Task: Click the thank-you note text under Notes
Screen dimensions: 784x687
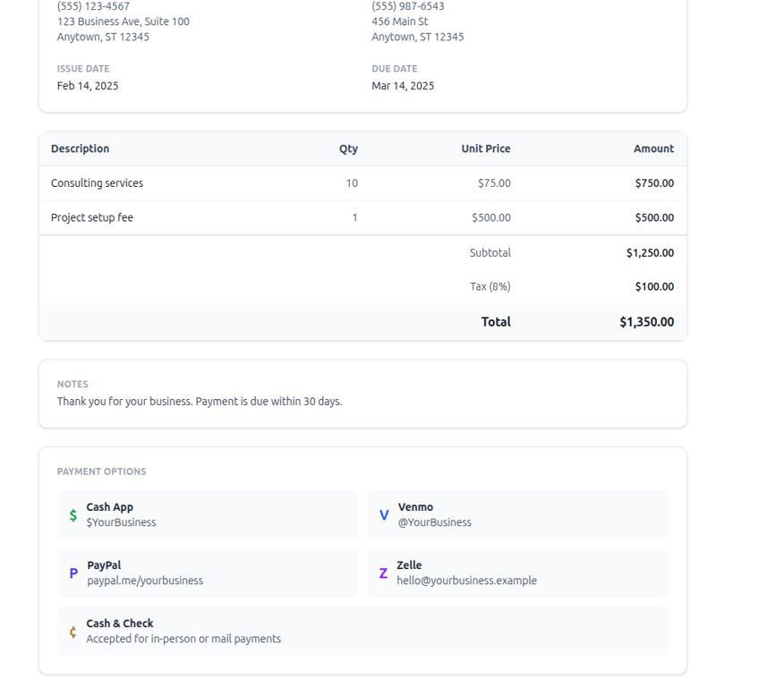Action: click(200, 402)
